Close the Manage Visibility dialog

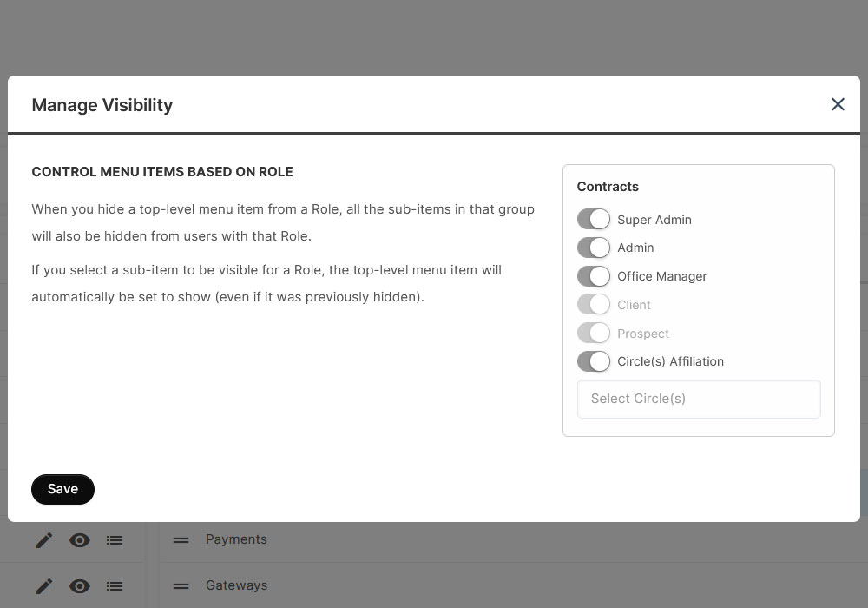coord(838,104)
